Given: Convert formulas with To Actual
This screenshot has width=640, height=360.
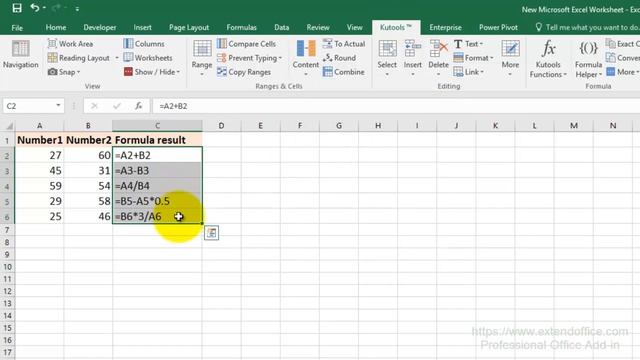Looking at the screenshot, I should [x=344, y=44].
